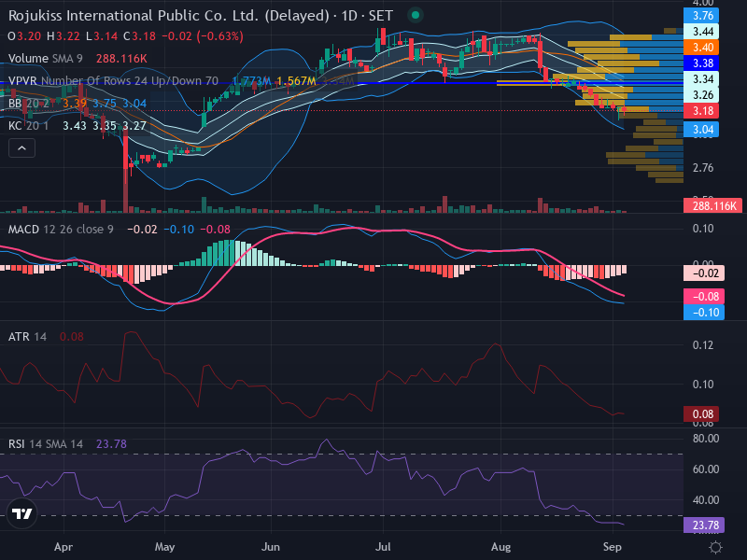747x560 pixels.
Task: Click the 3.26 price label
Action: pos(701,94)
